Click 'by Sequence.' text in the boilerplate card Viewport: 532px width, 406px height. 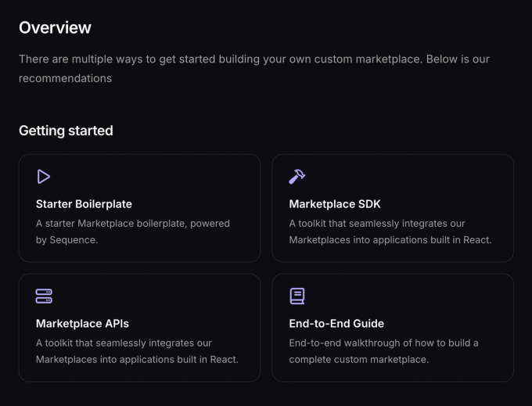point(66,240)
